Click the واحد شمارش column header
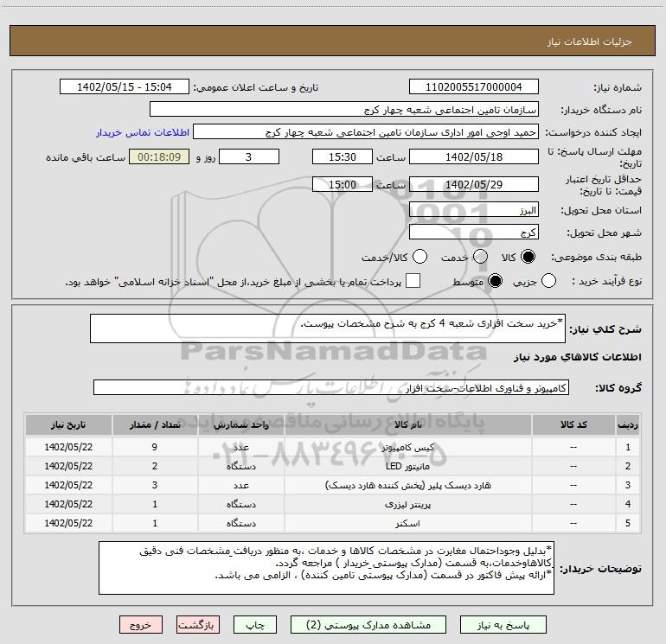 (240, 425)
